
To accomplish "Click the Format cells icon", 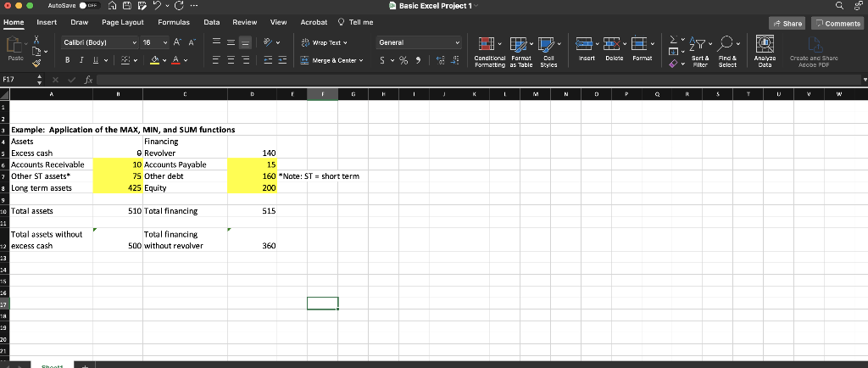I will [638, 42].
